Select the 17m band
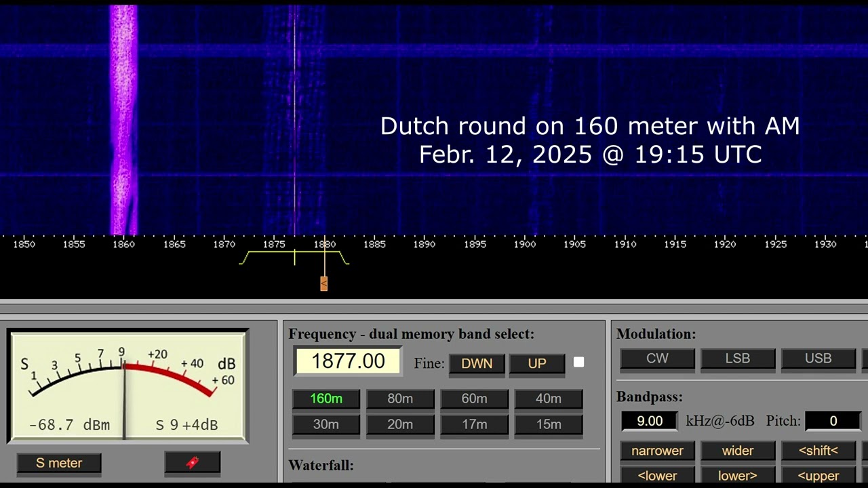Viewport: 868px width, 488px height. (474, 424)
